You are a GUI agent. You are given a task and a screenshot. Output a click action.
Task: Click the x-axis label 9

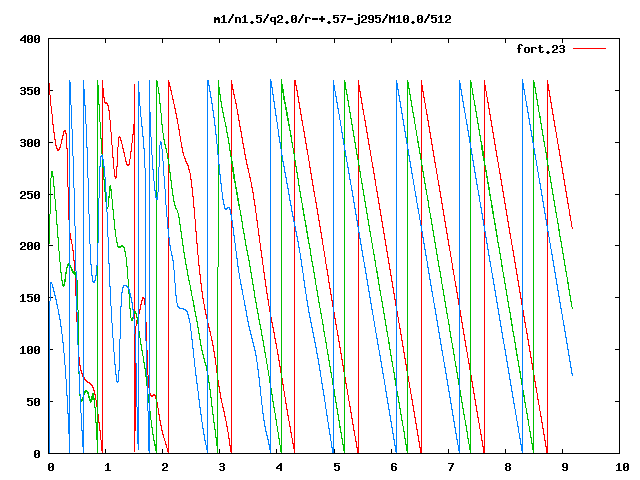click(x=565, y=467)
